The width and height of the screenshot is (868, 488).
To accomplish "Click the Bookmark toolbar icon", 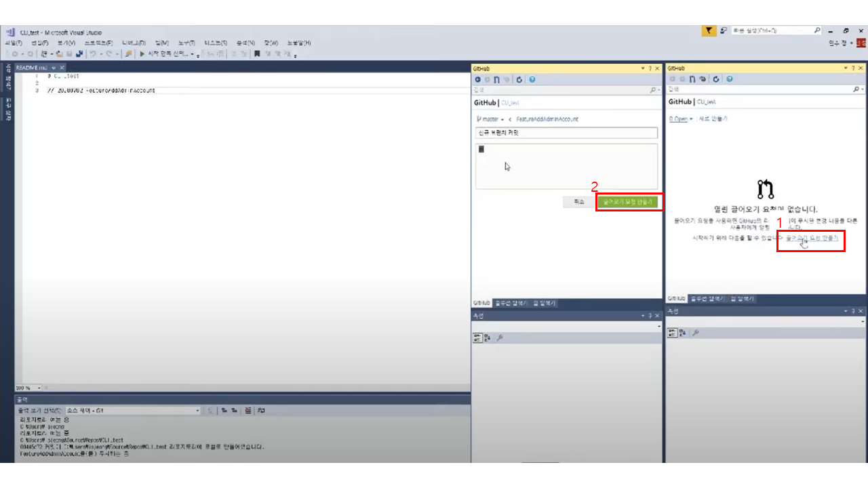I will [x=257, y=54].
